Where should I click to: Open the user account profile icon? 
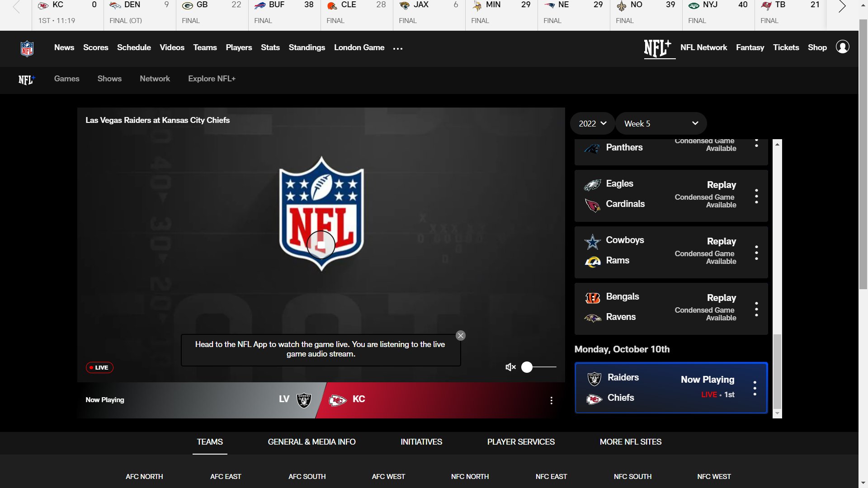click(x=844, y=47)
